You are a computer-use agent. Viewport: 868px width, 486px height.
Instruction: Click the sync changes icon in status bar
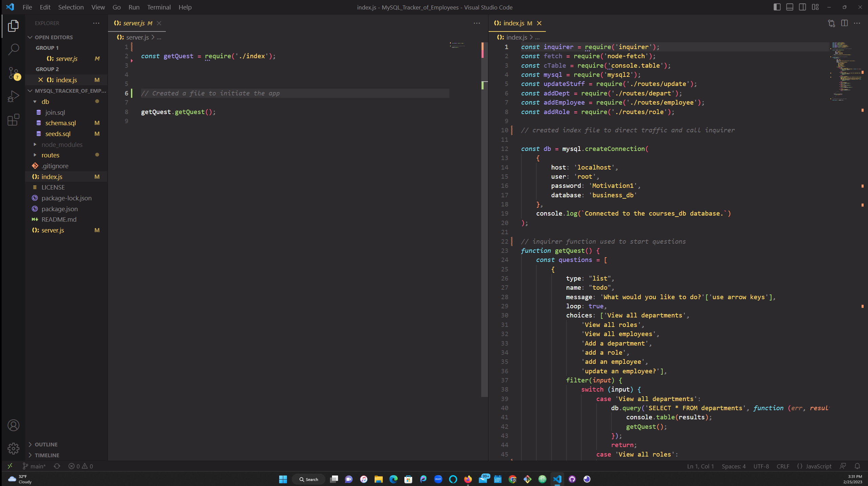tap(57, 466)
